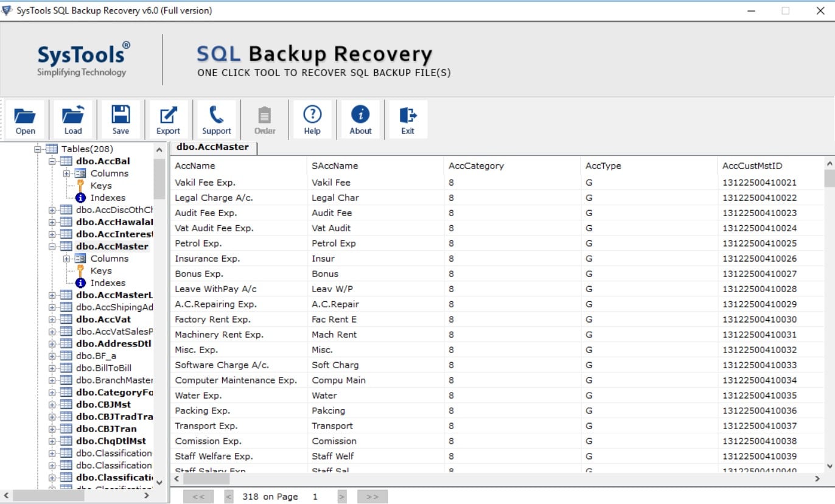
Task: Click the SAccName column header
Action: pos(376,166)
